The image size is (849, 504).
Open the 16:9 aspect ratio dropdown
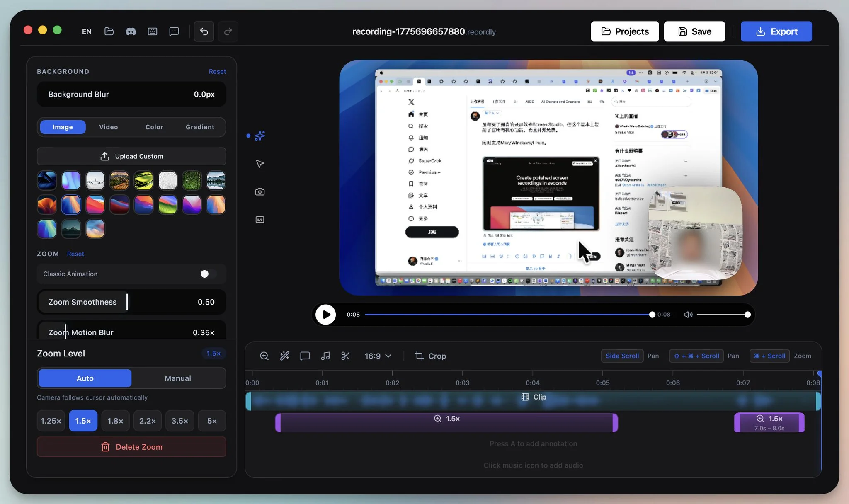pos(377,356)
